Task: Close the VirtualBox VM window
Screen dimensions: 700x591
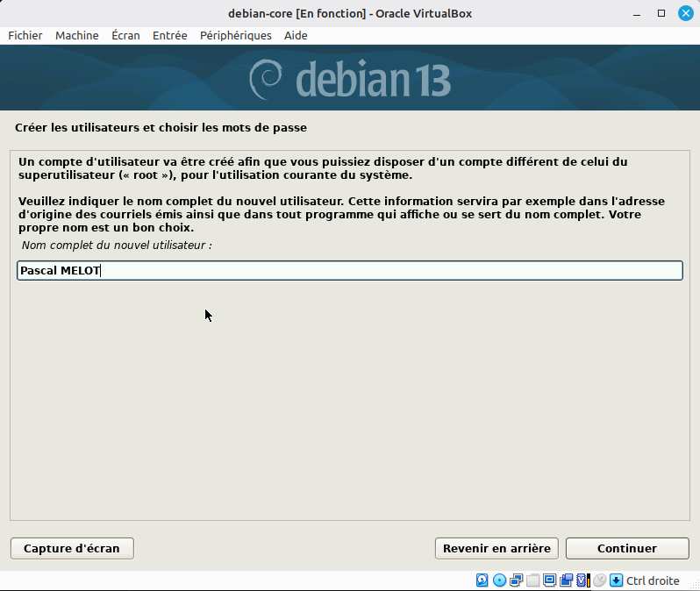Action: coord(684,13)
